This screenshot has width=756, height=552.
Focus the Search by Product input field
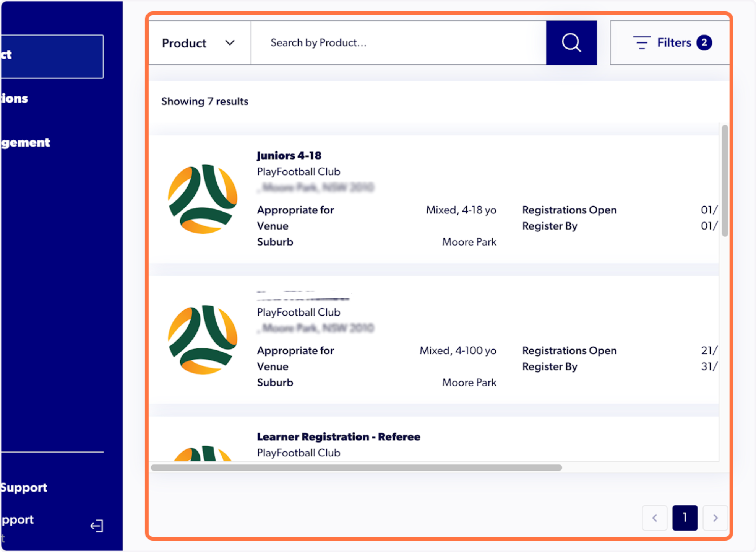tap(399, 43)
